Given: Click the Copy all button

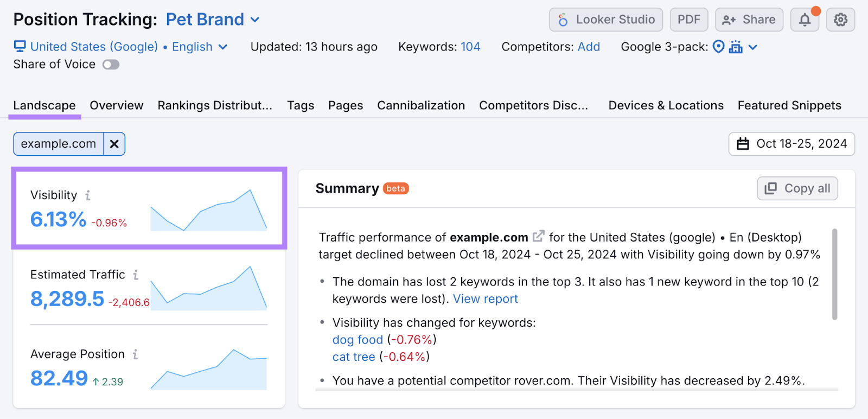Looking at the screenshot, I should coord(797,188).
